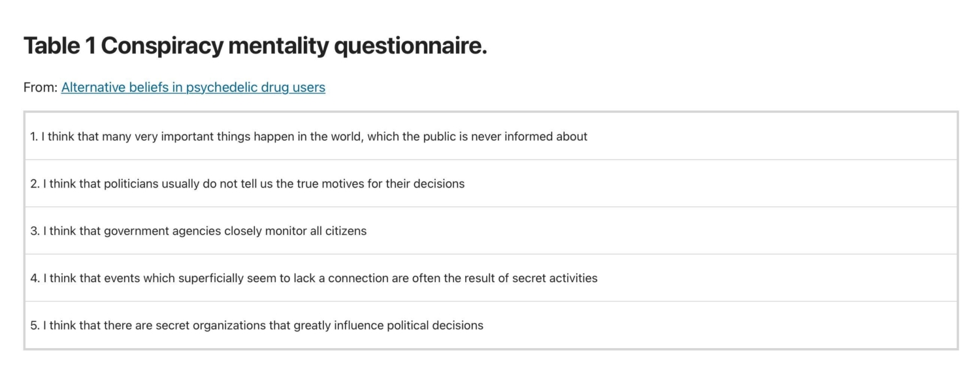
Task: Click the "From:" label before the link
Action: (x=41, y=87)
